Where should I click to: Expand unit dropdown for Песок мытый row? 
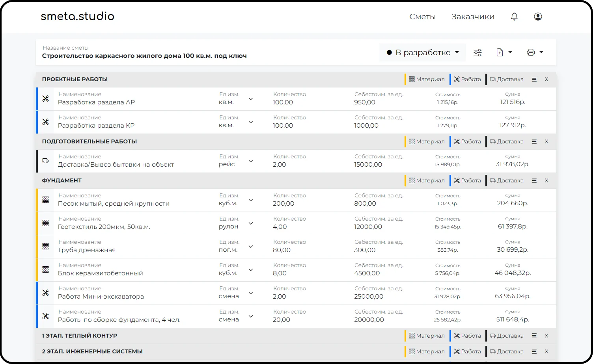coord(251,200)
